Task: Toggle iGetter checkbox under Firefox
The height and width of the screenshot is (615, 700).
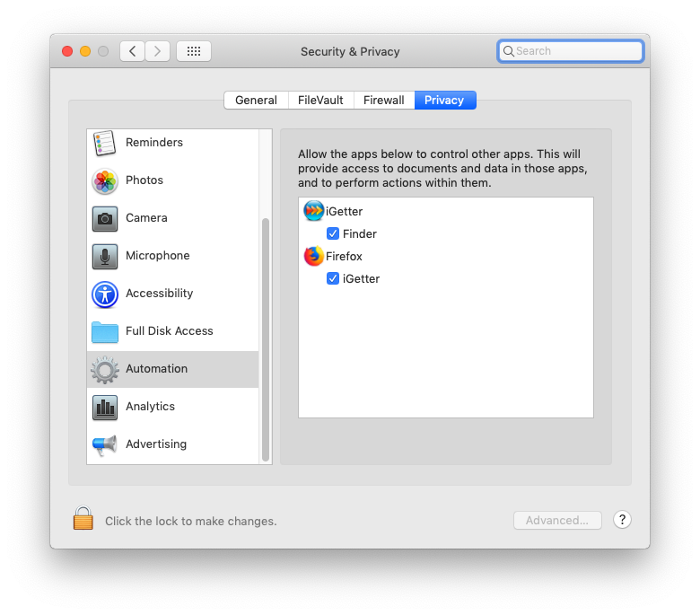Action: 333,278
